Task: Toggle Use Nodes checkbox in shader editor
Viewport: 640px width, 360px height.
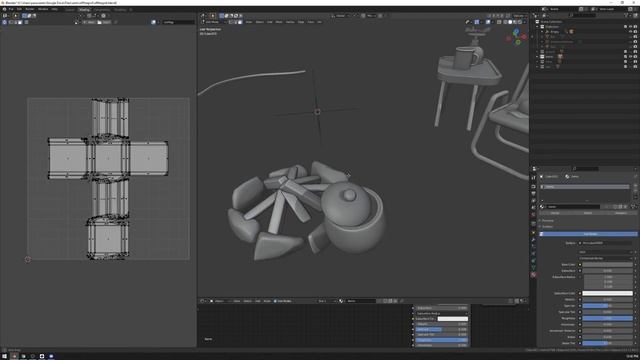Action: click(275, 301)
